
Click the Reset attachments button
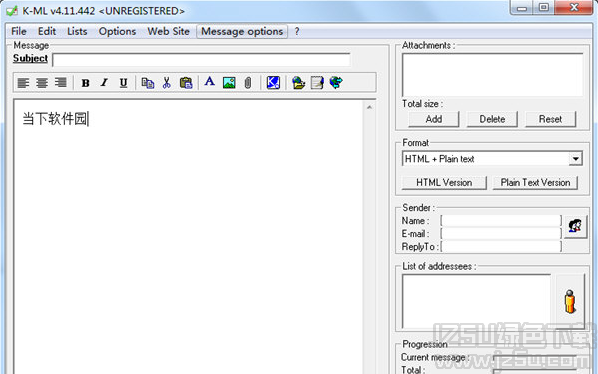(550, 119)
